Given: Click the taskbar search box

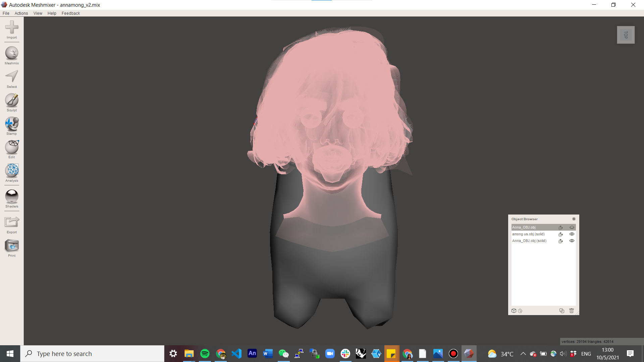Looking at the screenshot, I should pyautogui.click(x=92, y=354).
